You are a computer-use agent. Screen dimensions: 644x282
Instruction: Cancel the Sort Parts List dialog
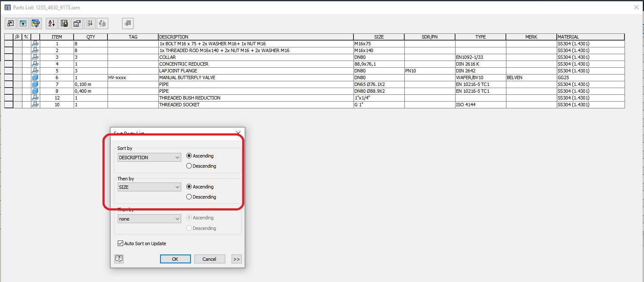(210, 259)
